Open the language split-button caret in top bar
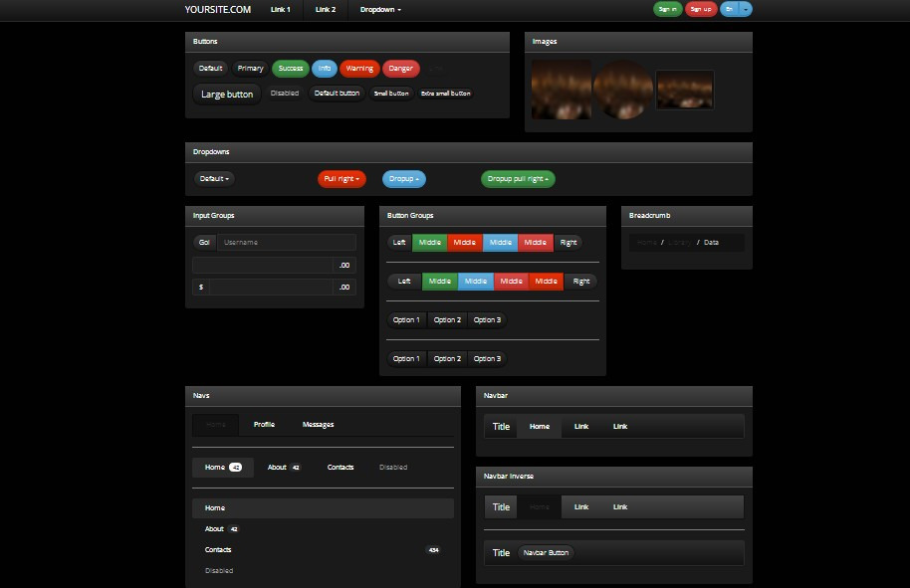The width and height of the screenshot is (910, 588). click(747, 9)
